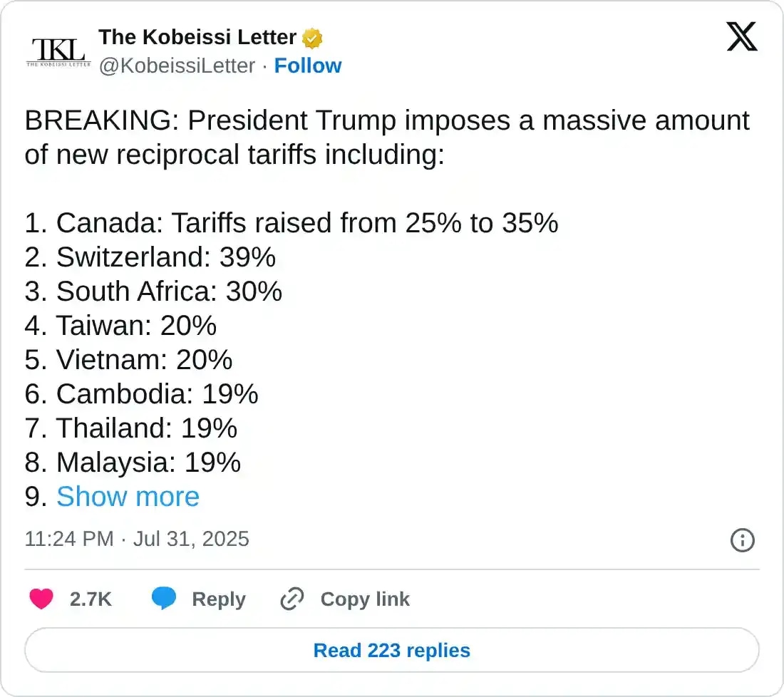Like the tweet with the heart icon
Viewport: 784px width, 697px height.
(41, 599)
